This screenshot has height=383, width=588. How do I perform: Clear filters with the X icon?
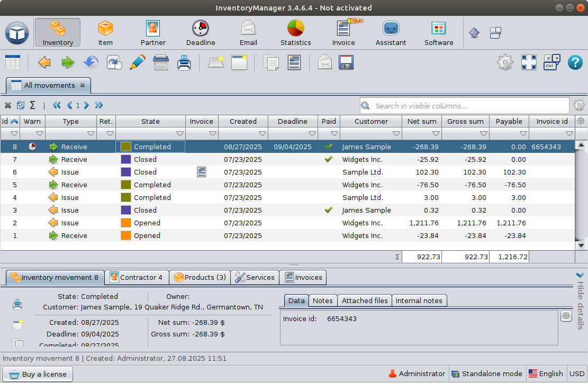tap(8, 106)
